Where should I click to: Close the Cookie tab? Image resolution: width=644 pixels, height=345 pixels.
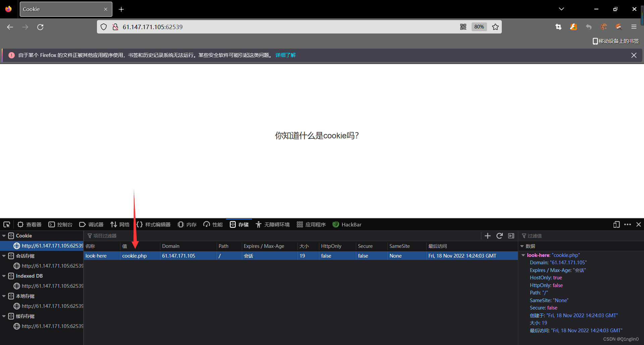106,9
